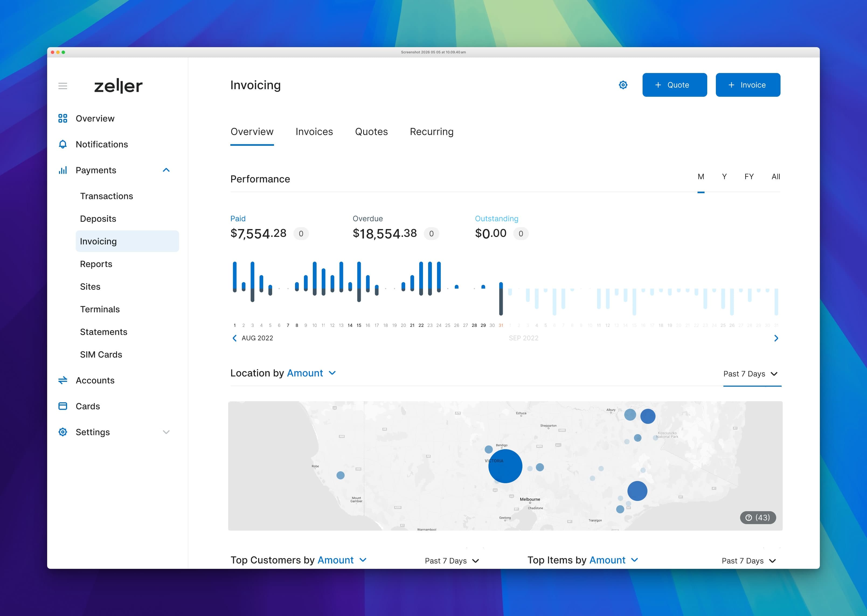Open Sites under Payments
This screenshot has height=616, width=867.
[x=90, y=287]
